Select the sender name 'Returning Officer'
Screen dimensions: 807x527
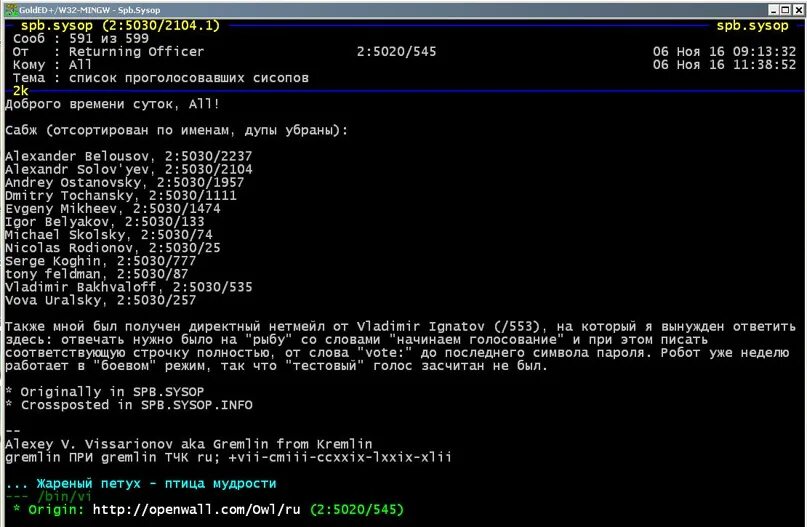[x=136, y=51]
